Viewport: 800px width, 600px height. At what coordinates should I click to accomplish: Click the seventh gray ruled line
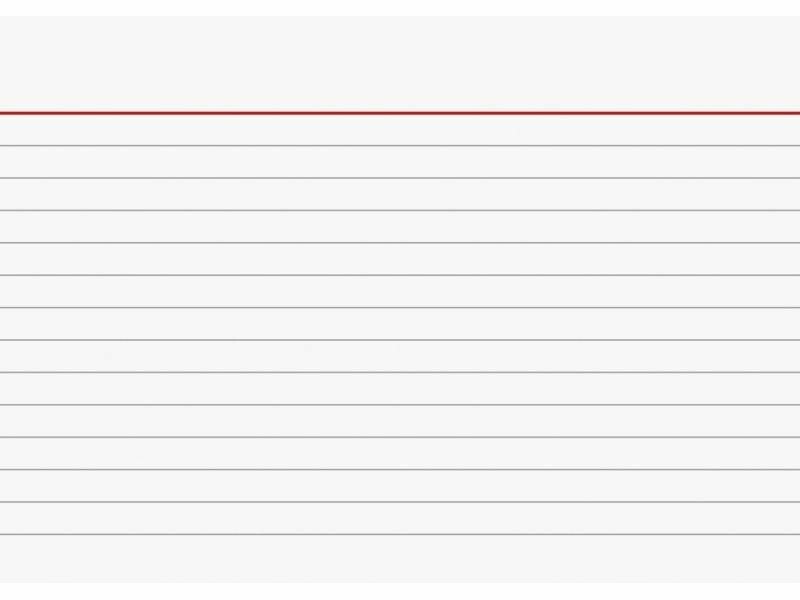pyautogui.click(x=400, y=340)
